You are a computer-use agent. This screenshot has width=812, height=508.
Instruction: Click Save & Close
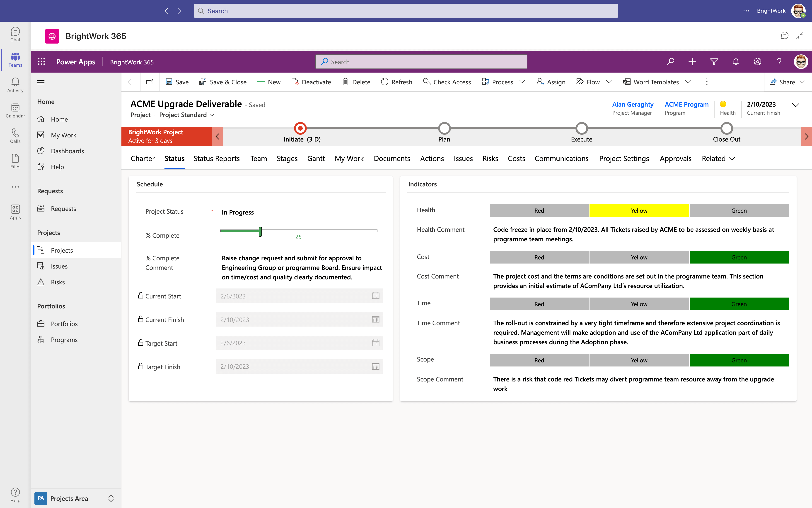point(223,82)
